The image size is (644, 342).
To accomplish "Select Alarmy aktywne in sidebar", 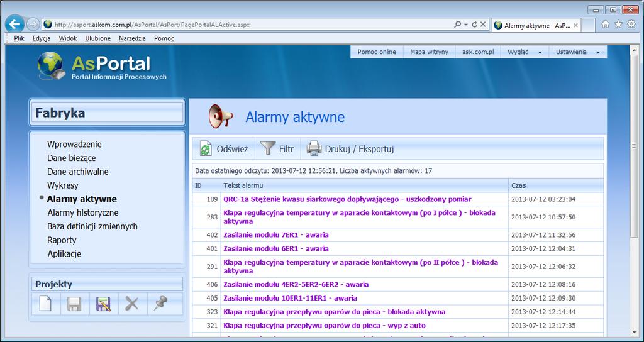I will (x=82, y=199).
